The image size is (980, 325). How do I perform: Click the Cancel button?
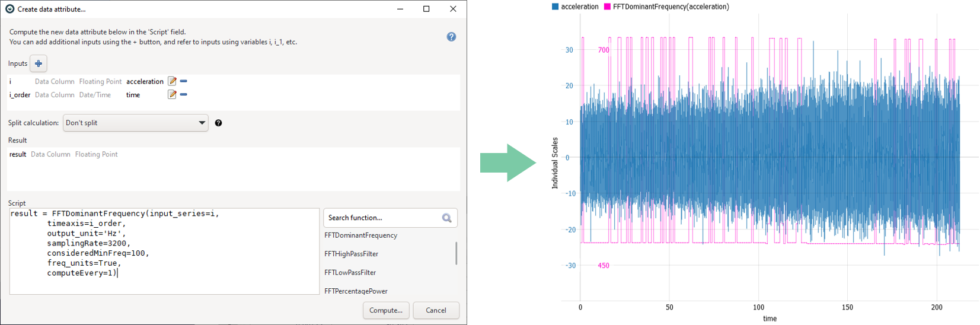[x=436, y=310]
